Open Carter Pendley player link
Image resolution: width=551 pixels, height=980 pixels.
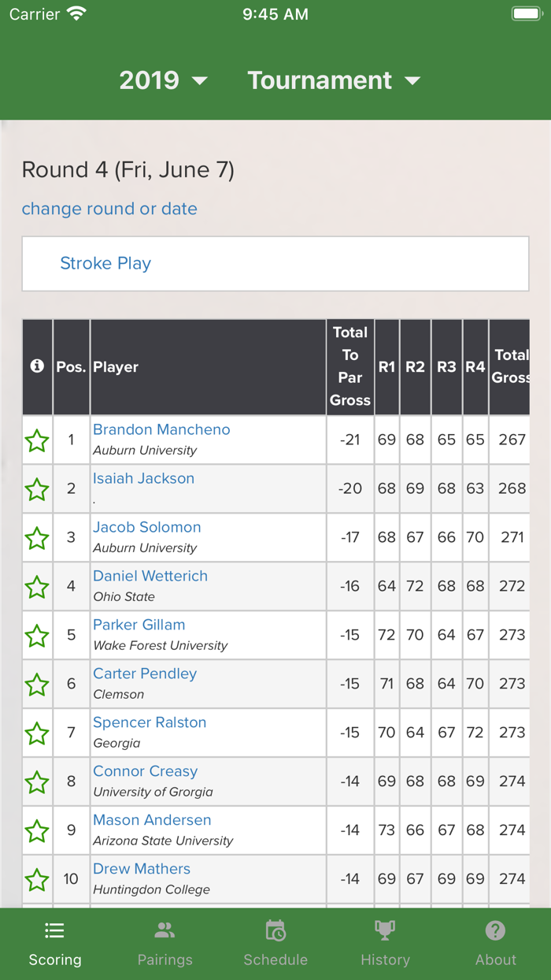[x=145, y=674]
